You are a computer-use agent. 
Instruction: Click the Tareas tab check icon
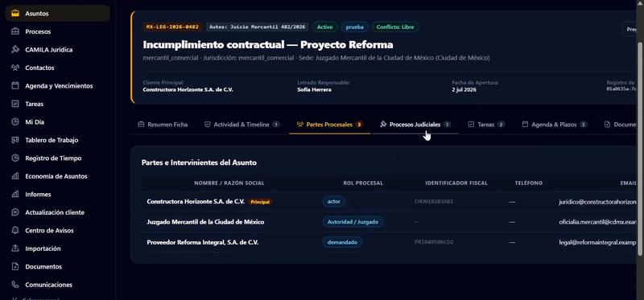pos(471,124)
